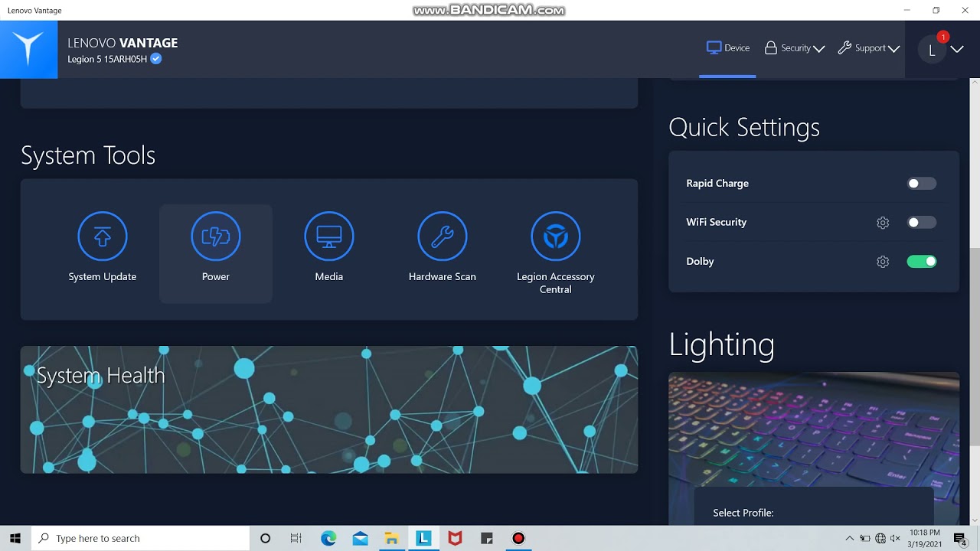Open the user profile avatar L
Image resolution: width=980 pixels, height=551 pixels.
point(932,51)
